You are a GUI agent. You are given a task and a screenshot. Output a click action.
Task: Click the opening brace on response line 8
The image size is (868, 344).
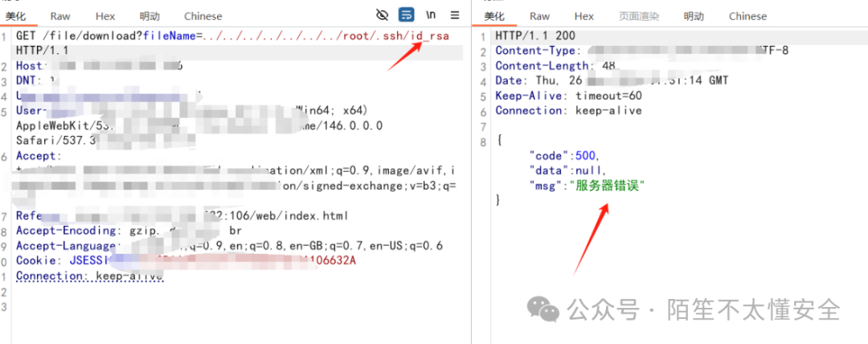498,141
